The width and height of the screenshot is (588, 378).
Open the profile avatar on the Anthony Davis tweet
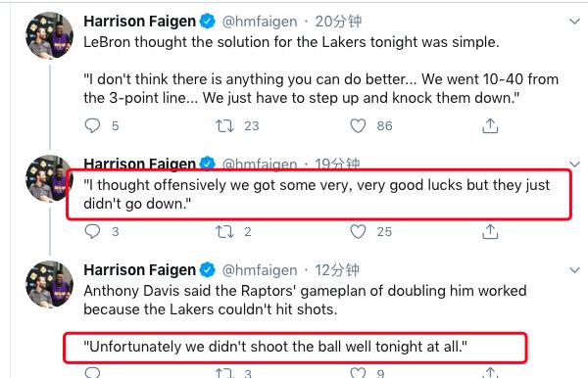50,284
